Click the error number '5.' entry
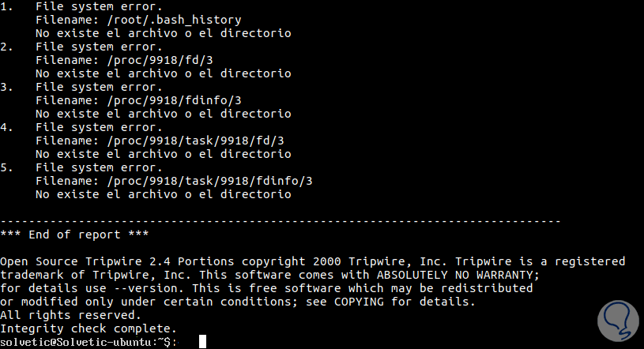This screenshot has width=644, height=349. (x=6, y=167)
